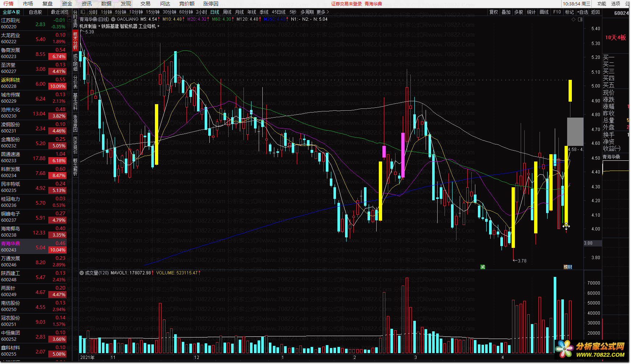Select the 基本资料 vertical tab

[75, 101]
